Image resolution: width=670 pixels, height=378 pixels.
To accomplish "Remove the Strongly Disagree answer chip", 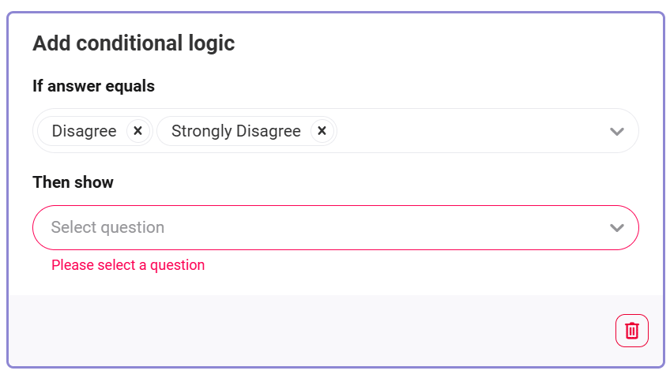I will [x=322, y=131].
